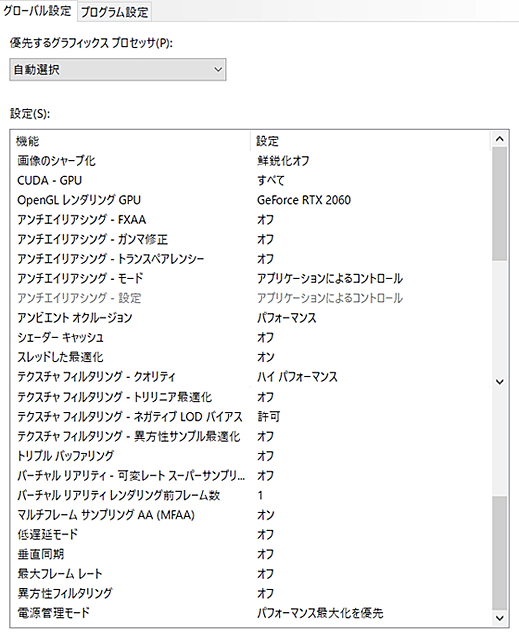The height and width of the screenshot is (640, 519).
Task: Select the 異方性フィルタリング row
Action: (x=251, y=593)
